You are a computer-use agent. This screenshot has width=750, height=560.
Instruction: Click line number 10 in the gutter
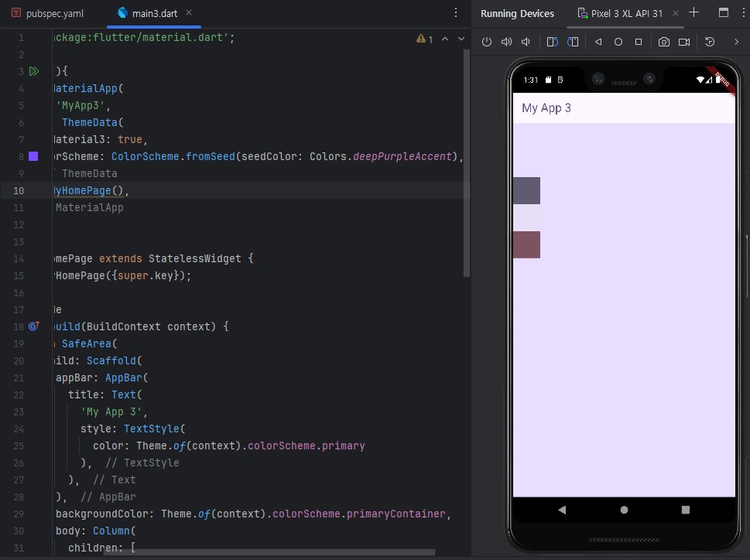18,190
